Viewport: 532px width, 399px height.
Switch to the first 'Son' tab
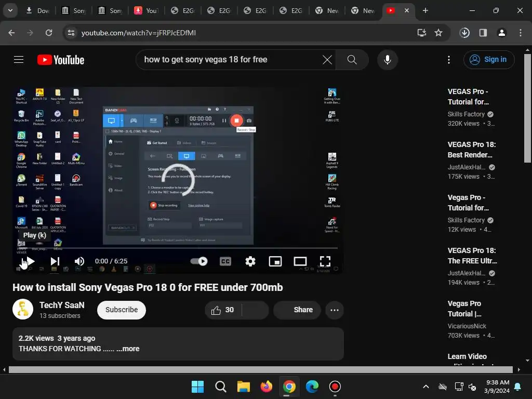pos(74,10)
